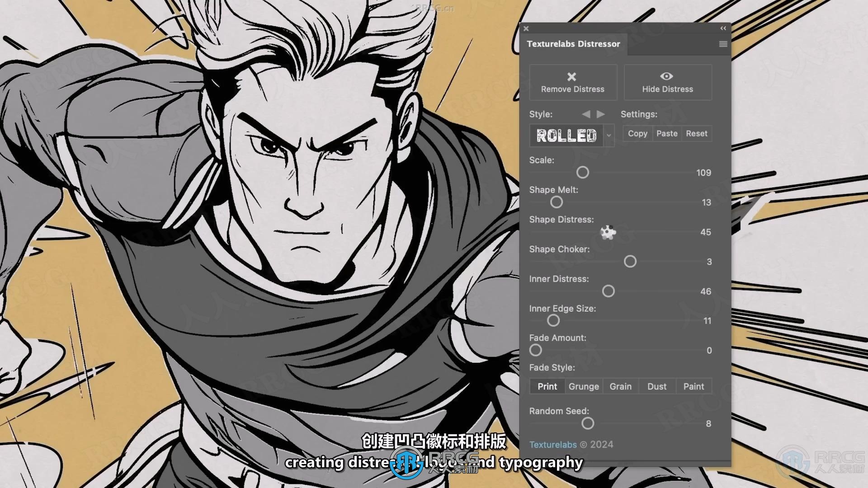This screenshot has width=868, height=488.
Task: Select the Paint fade style
Action: click(693, 386)
